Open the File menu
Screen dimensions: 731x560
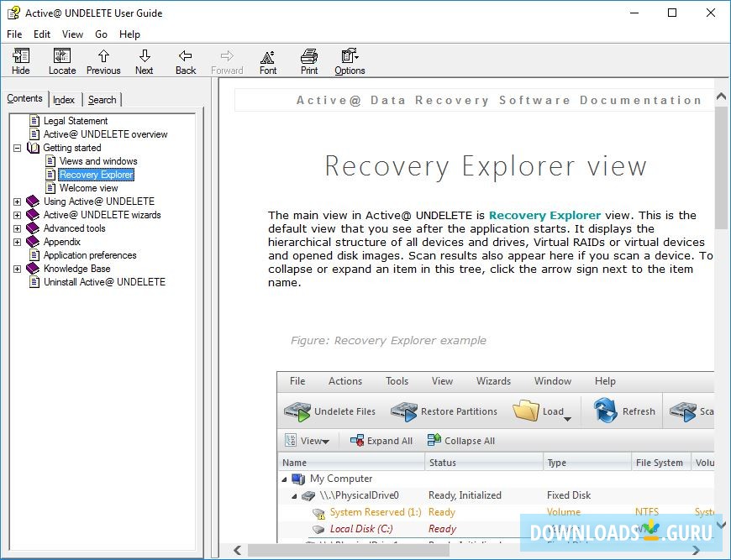click(x=14, y=34)
